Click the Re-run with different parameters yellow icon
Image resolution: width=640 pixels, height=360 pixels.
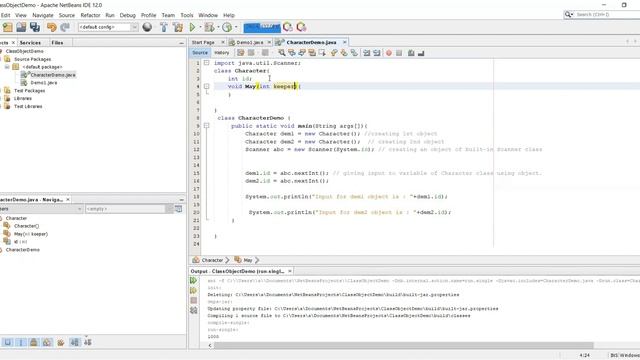(193, 291)
